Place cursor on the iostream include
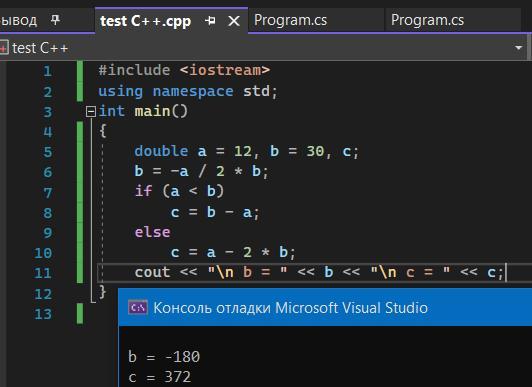This screenshot has height=387, width=532. [225, 70]
